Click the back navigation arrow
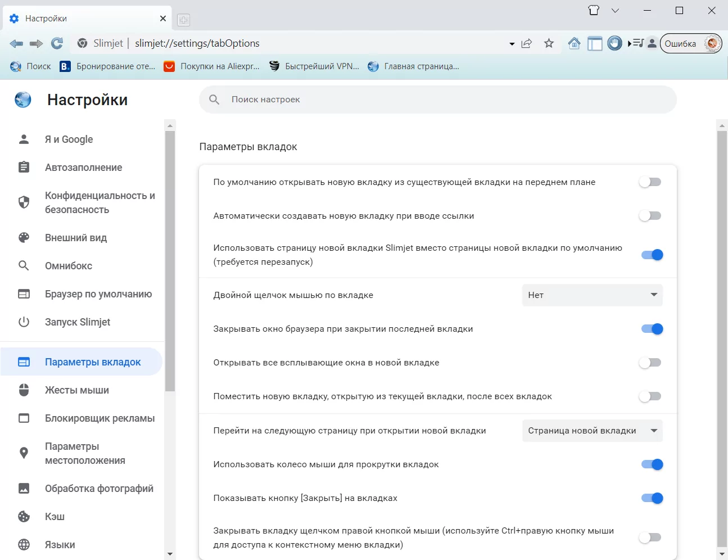The image size is (728, 560). [x=16, y=43]
